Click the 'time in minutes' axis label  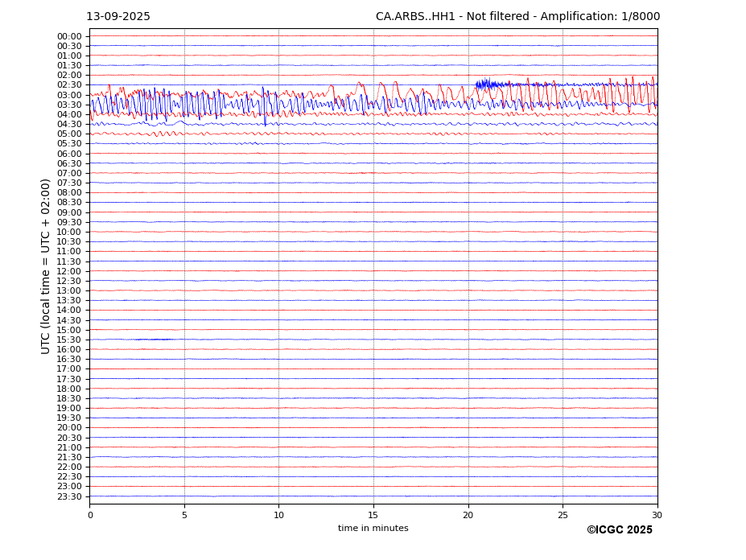pyautogui.click(x=373, y=528)
